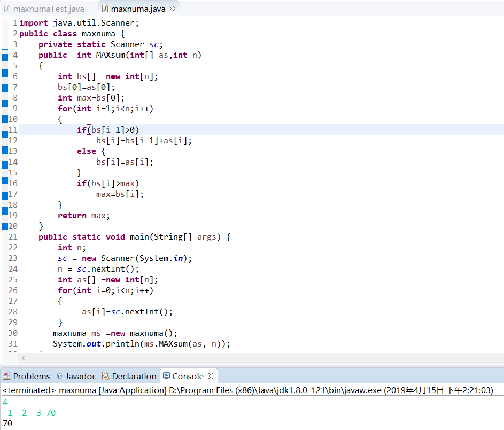This screenshot has width=504, height=430.
Task: Close the maxnuma.java editor tab
Action: pos(173,9)
